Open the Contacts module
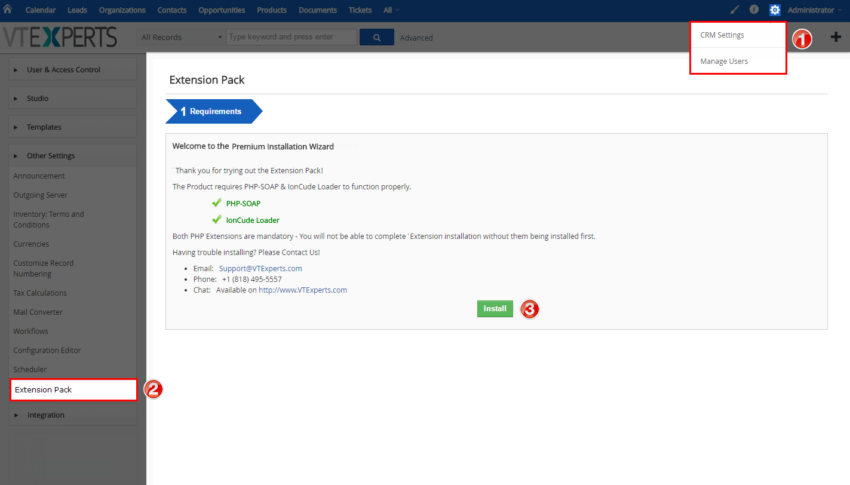850x485 pixels. click(x=172, y=10)
